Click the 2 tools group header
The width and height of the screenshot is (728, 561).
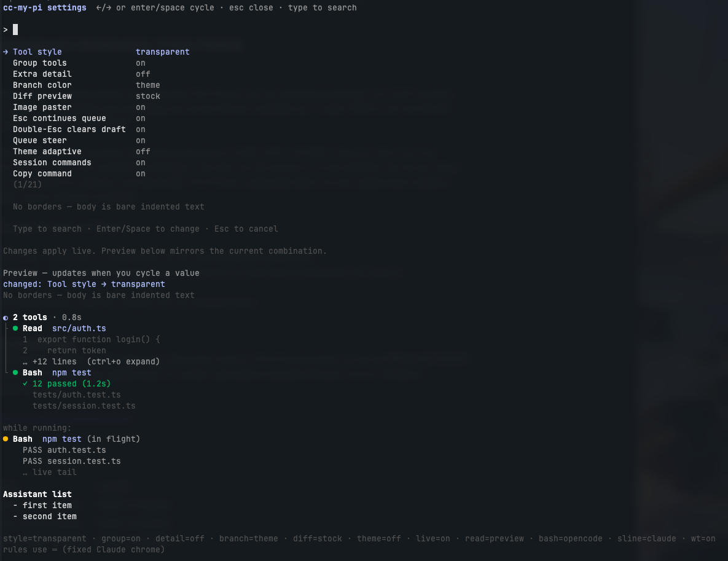click(42, 318)
